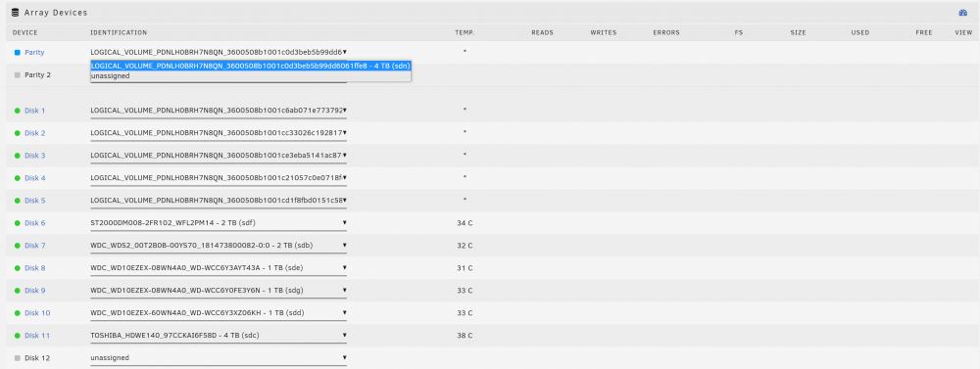
Task: Click the Disk 12 label
Action: 37,358
